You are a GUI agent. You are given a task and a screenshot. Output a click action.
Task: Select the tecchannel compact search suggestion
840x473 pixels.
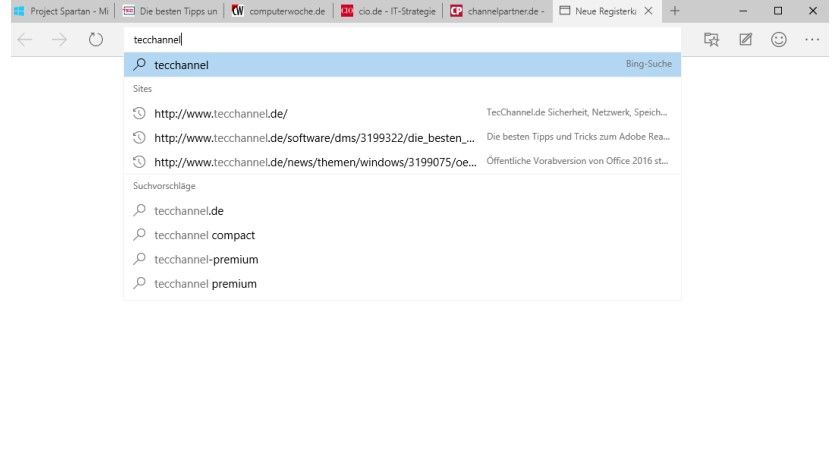pyautogui.click(x=402, y=235)
